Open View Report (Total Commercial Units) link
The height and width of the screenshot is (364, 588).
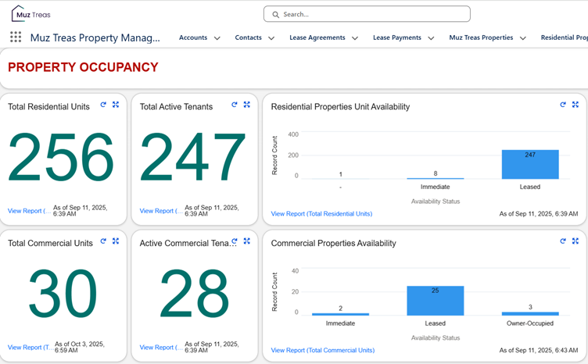pos(322,351)
